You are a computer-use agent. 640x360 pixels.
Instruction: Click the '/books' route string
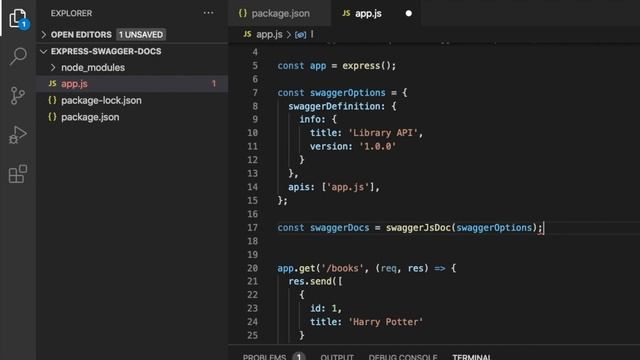pyautogui.click(x=342, y=268)
